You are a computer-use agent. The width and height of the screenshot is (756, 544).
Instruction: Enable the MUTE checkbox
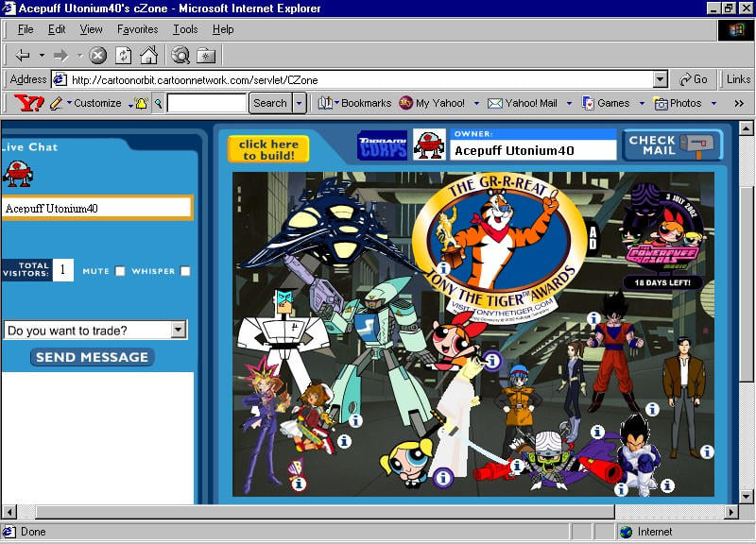click(x=120, y=271)
